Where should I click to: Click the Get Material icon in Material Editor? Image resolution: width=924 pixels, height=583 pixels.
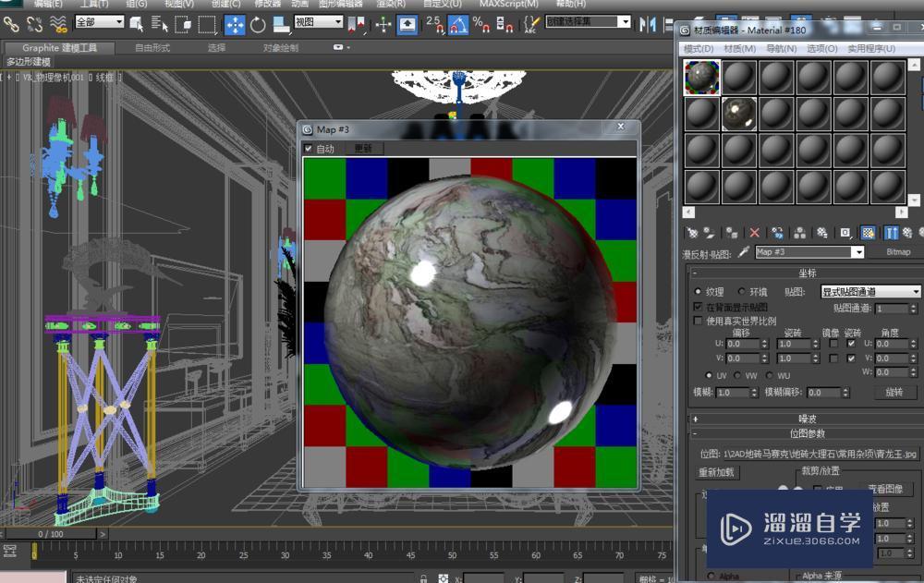693,231
